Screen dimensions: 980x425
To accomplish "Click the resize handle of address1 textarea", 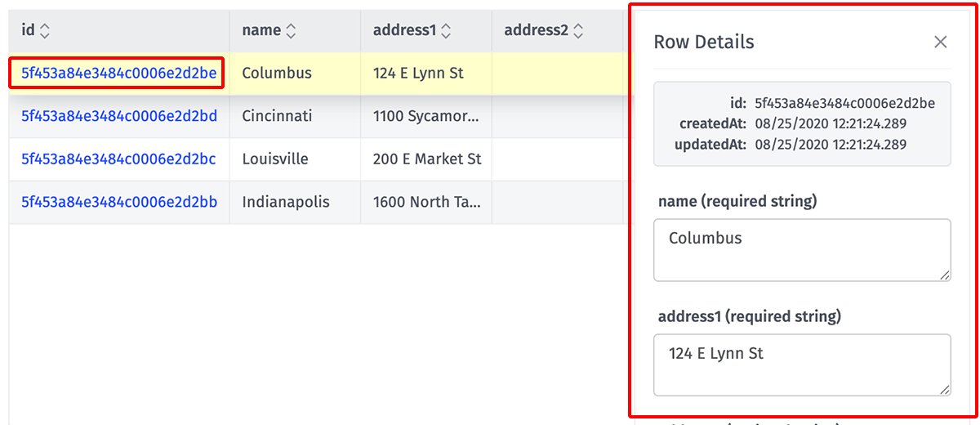I will click(945, 390).
